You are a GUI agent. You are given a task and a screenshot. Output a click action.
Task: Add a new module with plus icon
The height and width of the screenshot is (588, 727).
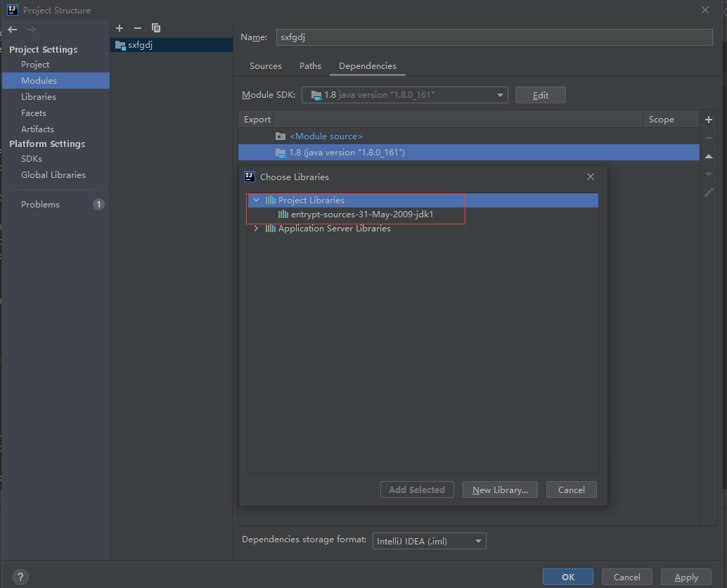(120, 28)
